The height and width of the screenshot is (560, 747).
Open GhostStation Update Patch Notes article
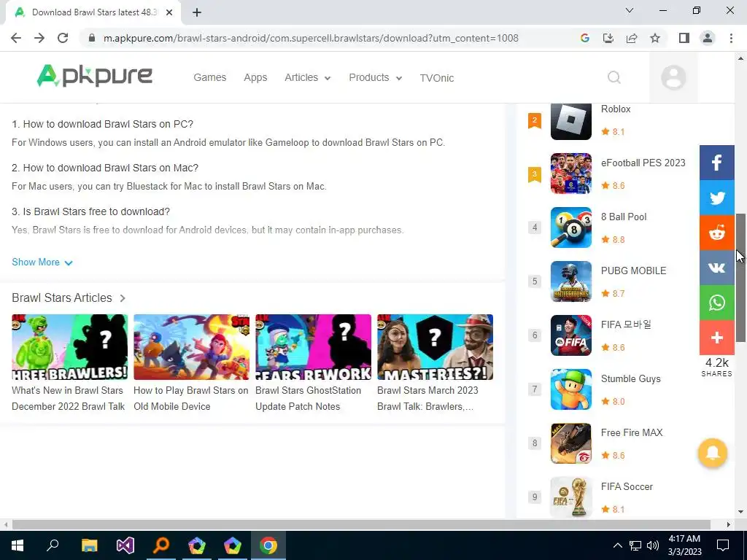point(308,398)
